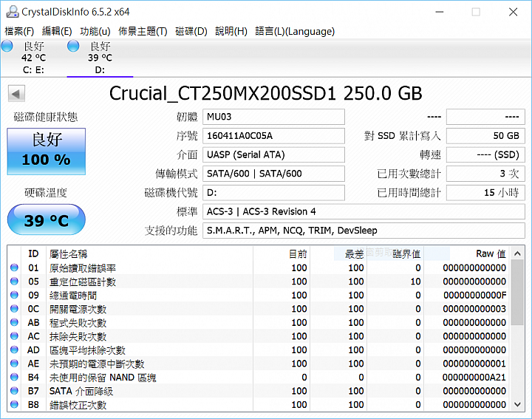Click status dot for attribute AB row
This screenshot has width=532, height=419.
coord(14,322)
